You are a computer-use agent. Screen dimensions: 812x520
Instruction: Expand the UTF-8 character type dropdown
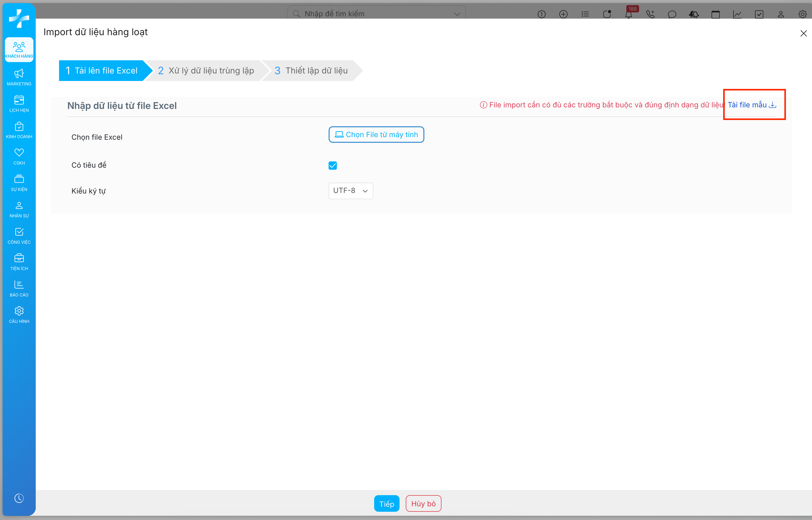pyautogui.click(x=350, y=191)
